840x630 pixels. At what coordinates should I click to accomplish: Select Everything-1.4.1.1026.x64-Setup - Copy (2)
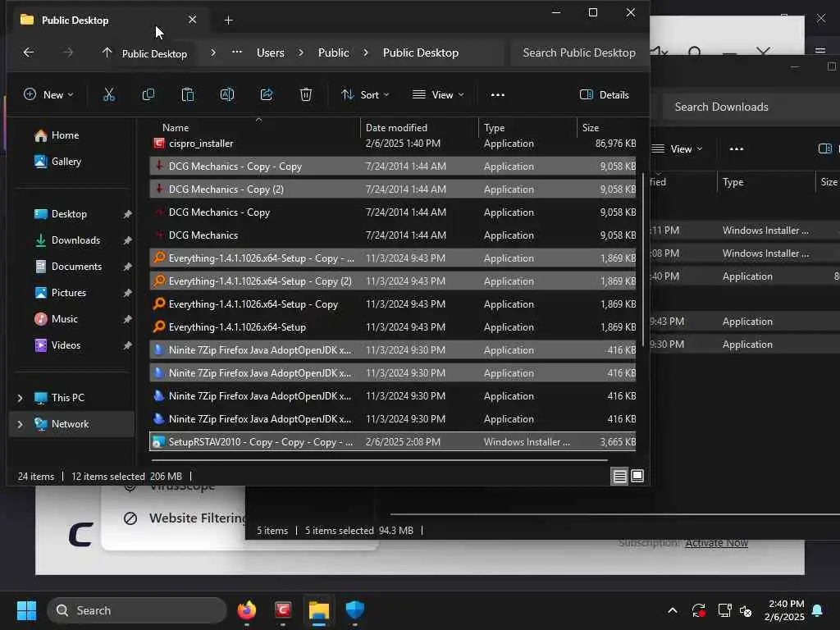393,281
